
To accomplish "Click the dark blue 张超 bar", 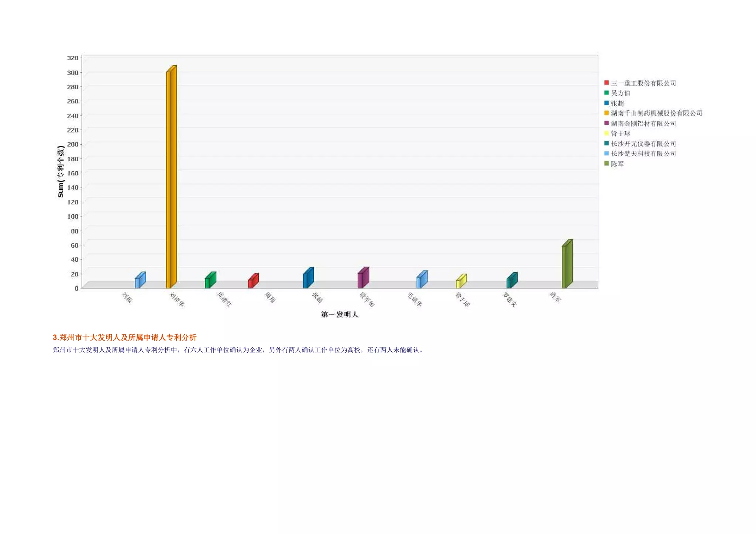I will click(x=308, y=278).
